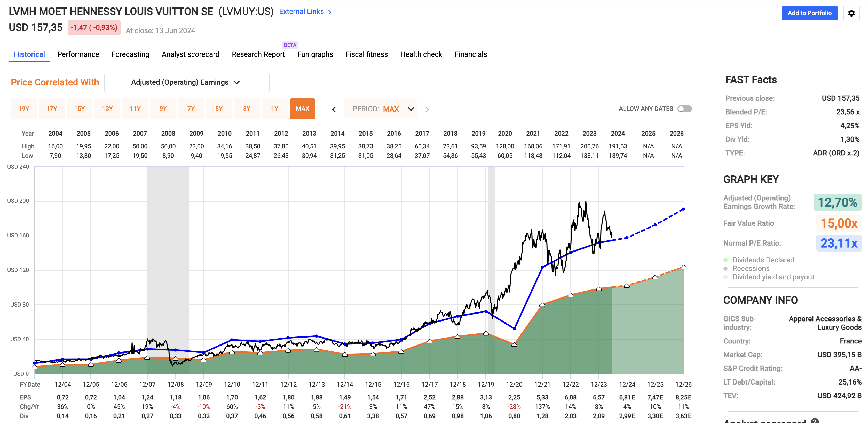Select the MAX time range button

(302, 108)
